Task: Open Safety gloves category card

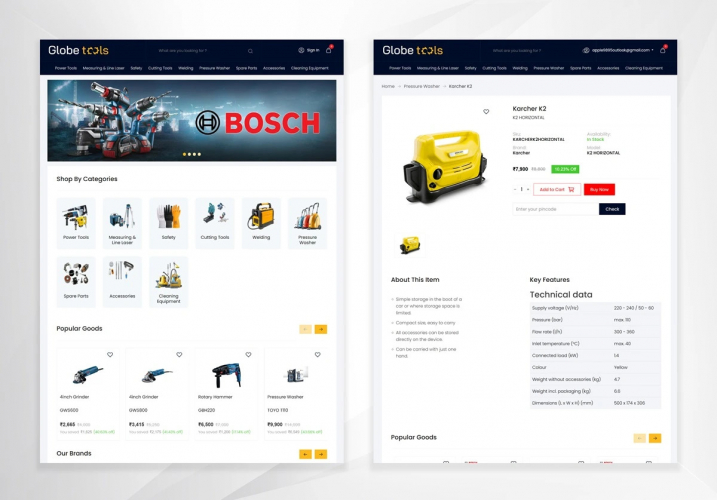Action: pyautogui.click(x=168, y=223)
